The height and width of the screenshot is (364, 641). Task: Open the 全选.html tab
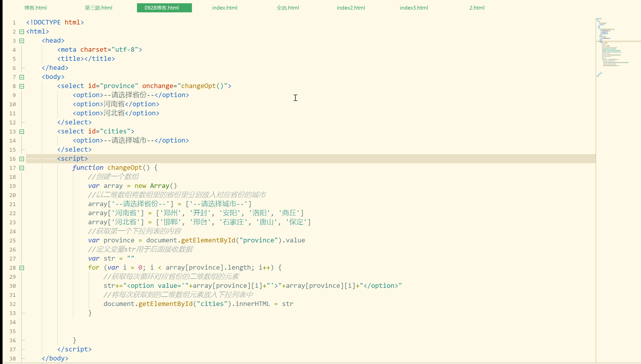click(288, 8)
